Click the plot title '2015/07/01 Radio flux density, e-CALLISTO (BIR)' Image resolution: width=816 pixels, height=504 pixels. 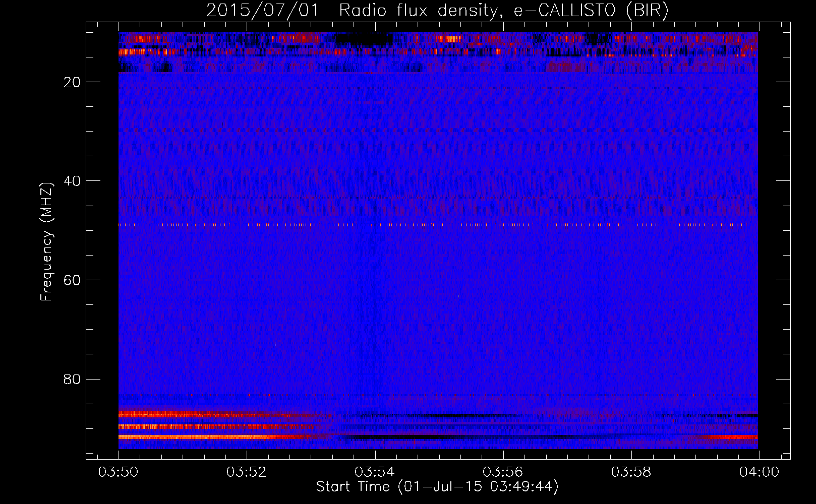(x=437, y=11)
